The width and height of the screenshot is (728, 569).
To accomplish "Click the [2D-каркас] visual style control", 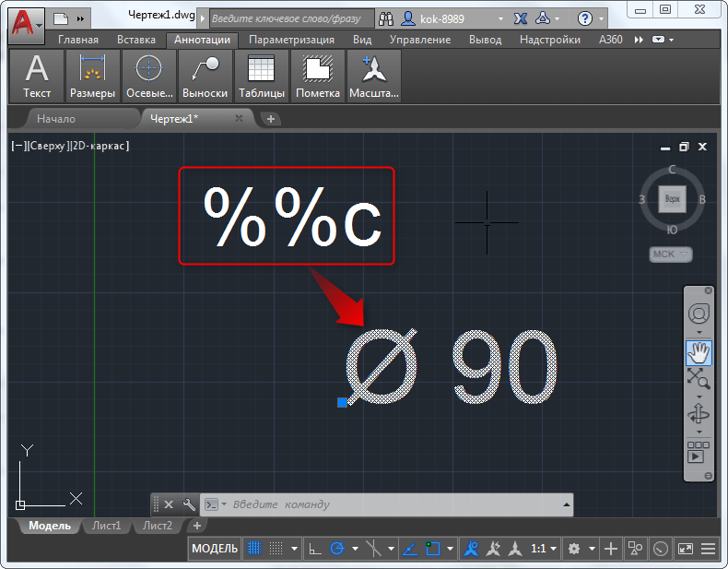I will click(x=100, y=146).
